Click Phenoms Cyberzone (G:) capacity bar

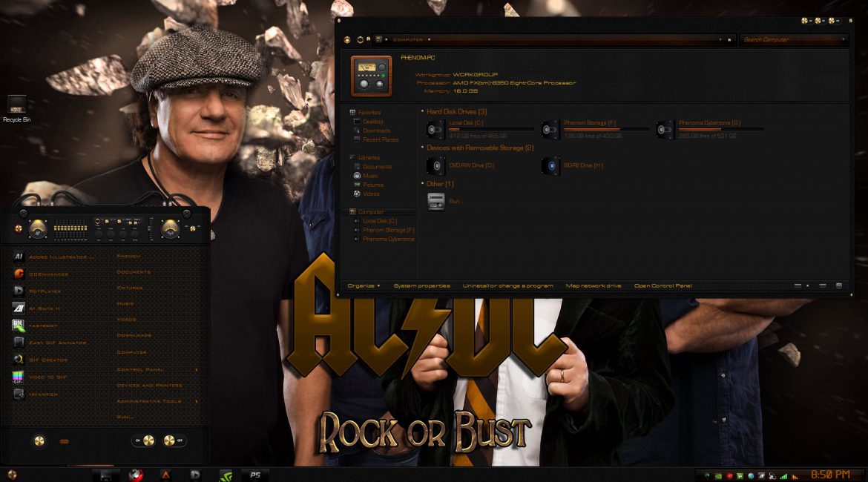pos(721,130)
